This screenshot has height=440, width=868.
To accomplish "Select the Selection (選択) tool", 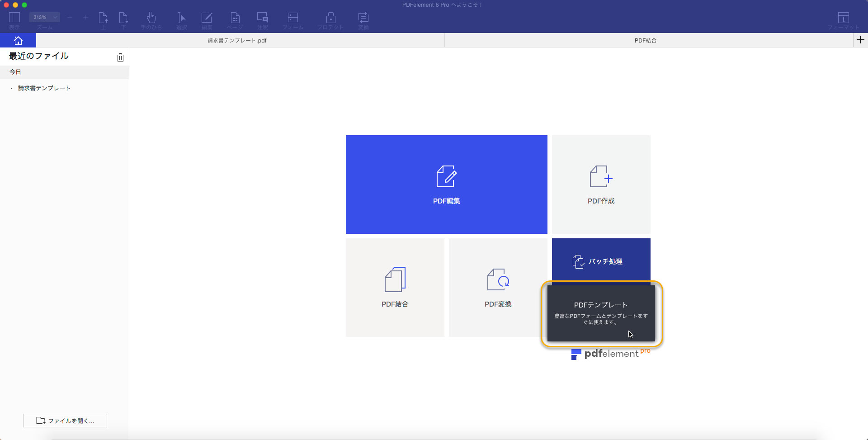I will (x=182, y=18).
